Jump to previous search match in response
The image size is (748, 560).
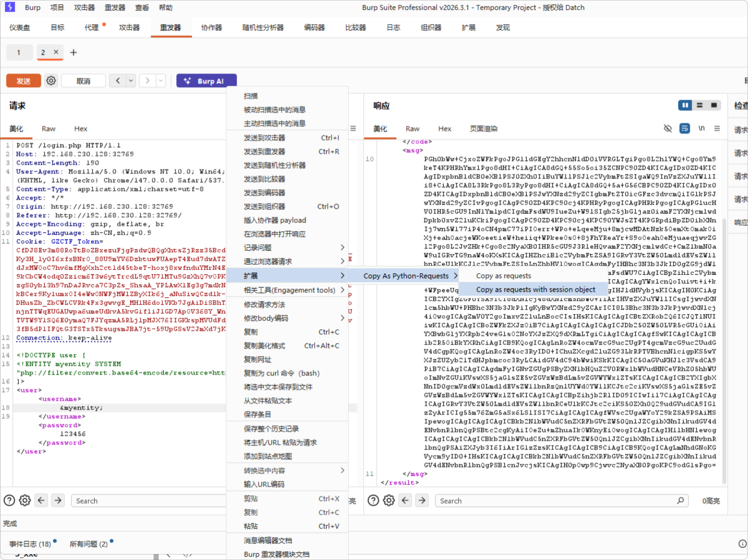pos(405,500)
